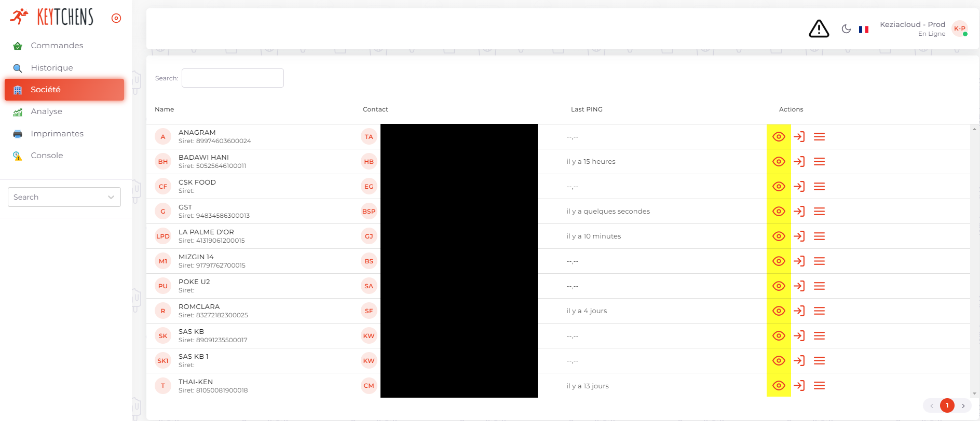980x421 pixels.
Task: Click the table's vertical scrollbar
Action: [x=974, y=259]
